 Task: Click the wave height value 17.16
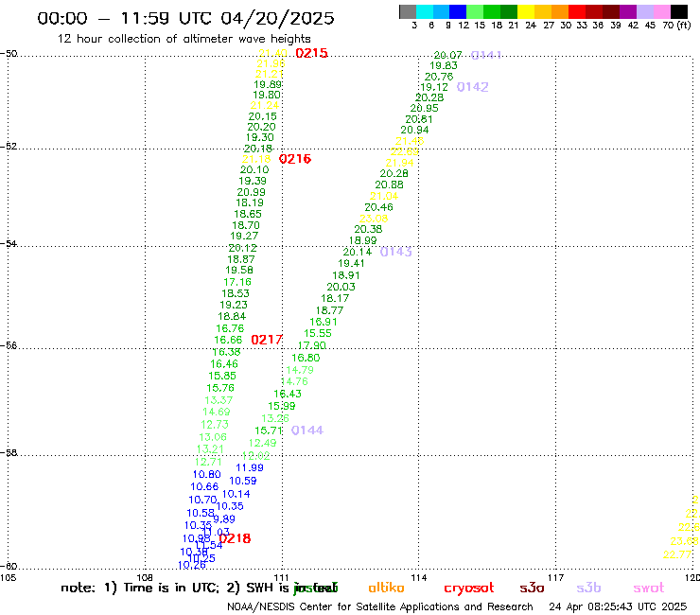click(x=237, y=282)
